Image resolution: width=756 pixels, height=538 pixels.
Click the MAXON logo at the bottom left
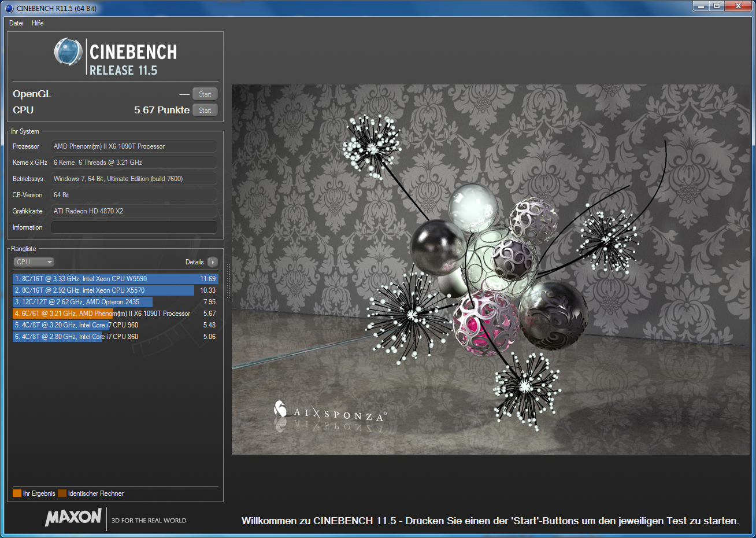pos(73,518)
